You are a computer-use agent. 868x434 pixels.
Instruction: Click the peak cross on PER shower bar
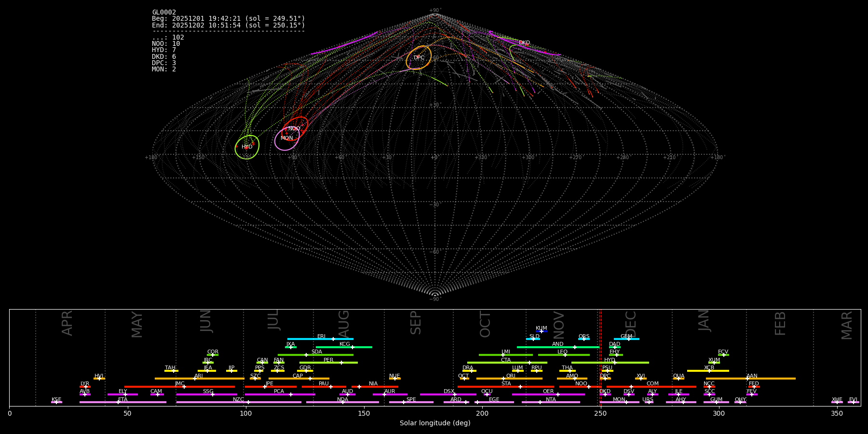(341, 363)
